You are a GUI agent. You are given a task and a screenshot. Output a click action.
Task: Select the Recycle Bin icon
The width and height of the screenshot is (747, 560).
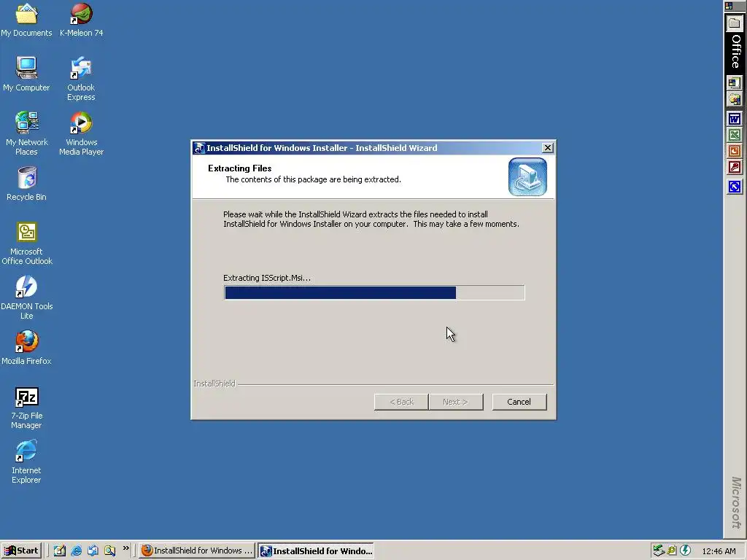[26, 184]
